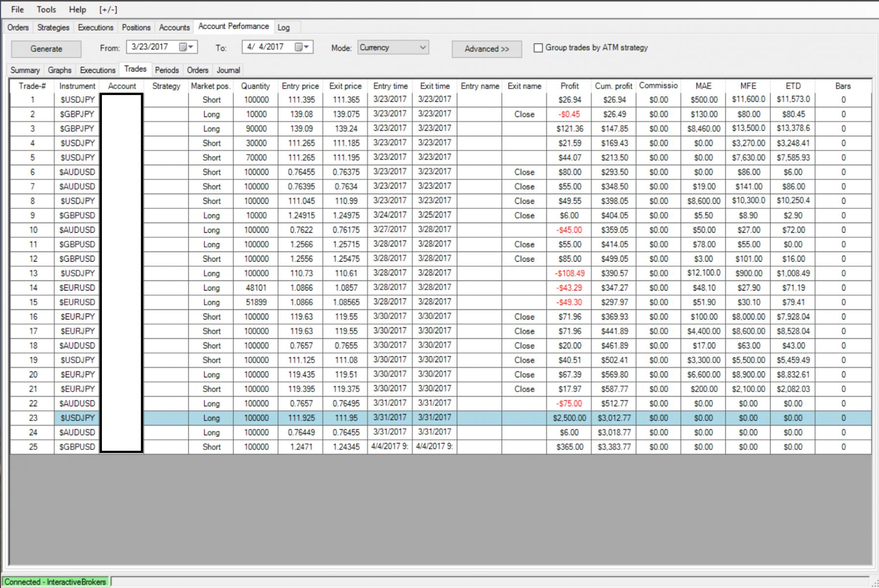Image resolution: width=879 pixels, height=588 pixels.
Task: Click the Connected - InteractiveBrokers status indicator
Action: pyautogui.click(x=55, y=582)
